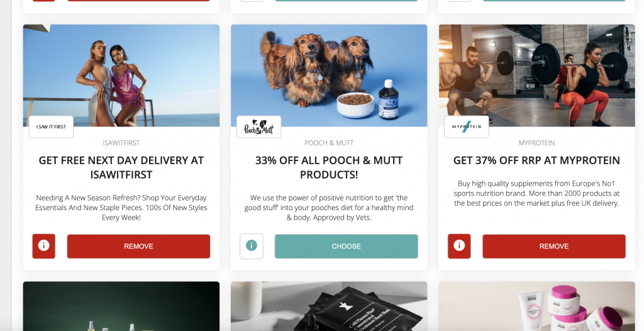Click the Pooch & Mutt logo badge
The height and width of the screenshot is (331, 644).
pos(258,126)
